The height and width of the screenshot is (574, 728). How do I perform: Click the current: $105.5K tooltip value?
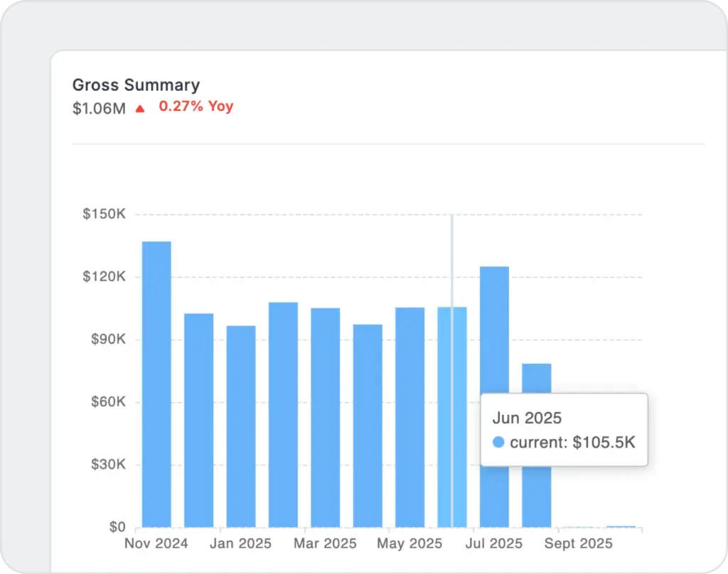[x=572, y=442]
